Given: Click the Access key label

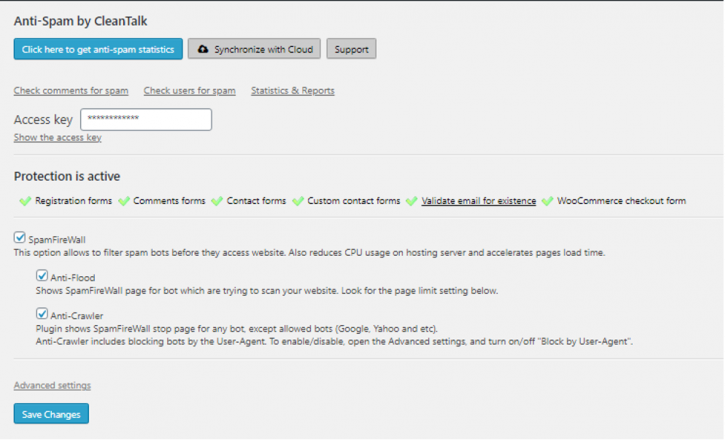Looking at the screenshot, I should click(43, 120).
